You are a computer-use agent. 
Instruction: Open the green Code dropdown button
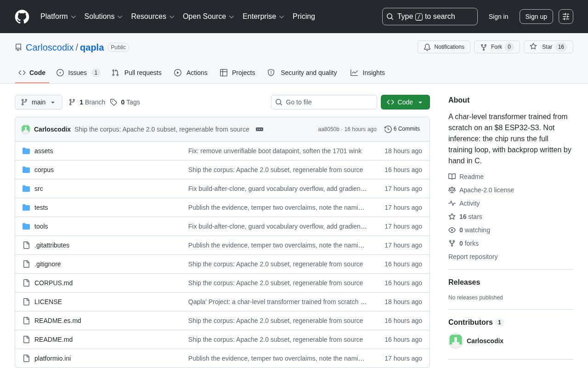point(405,102)
